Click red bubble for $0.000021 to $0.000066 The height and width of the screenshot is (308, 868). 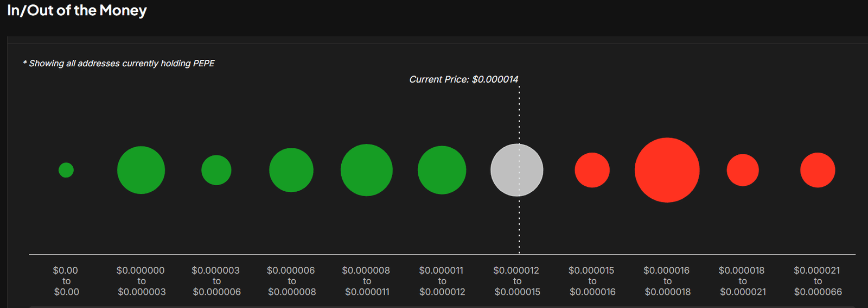[818, 170]
